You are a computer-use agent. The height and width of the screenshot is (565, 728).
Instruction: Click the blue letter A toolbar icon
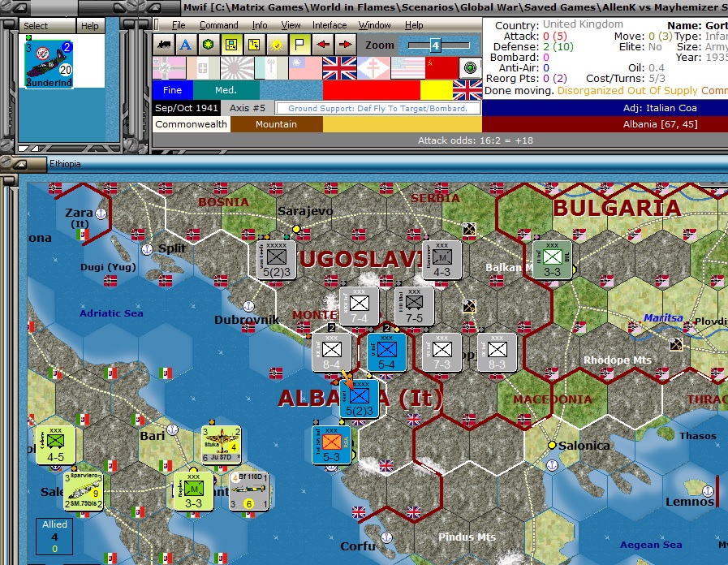click(x=186, y=45)
